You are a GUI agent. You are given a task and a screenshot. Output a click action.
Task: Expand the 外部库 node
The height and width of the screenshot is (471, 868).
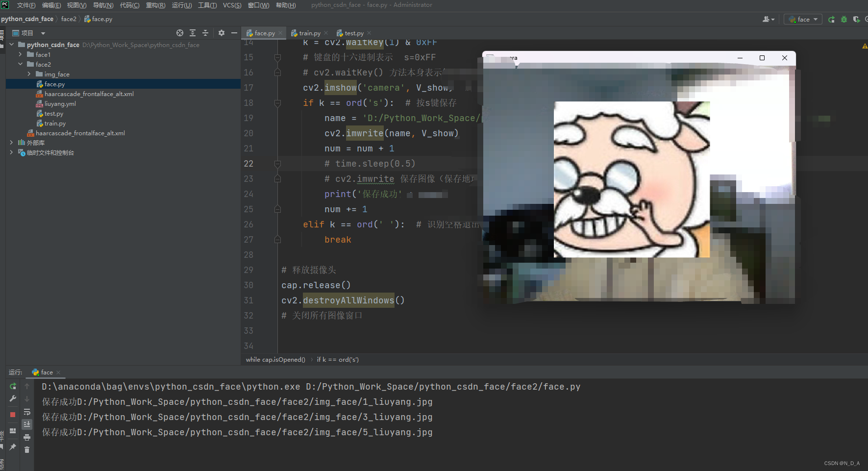[11, 143]
